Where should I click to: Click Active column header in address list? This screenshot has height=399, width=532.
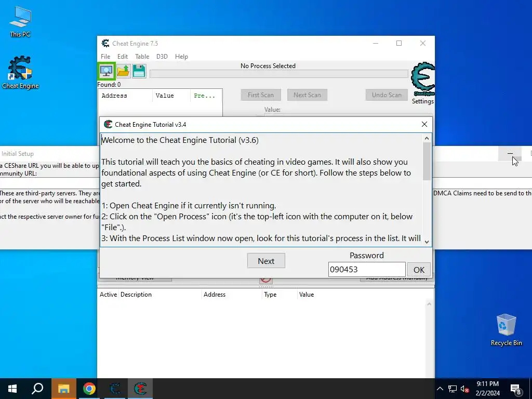coord(108,295)
